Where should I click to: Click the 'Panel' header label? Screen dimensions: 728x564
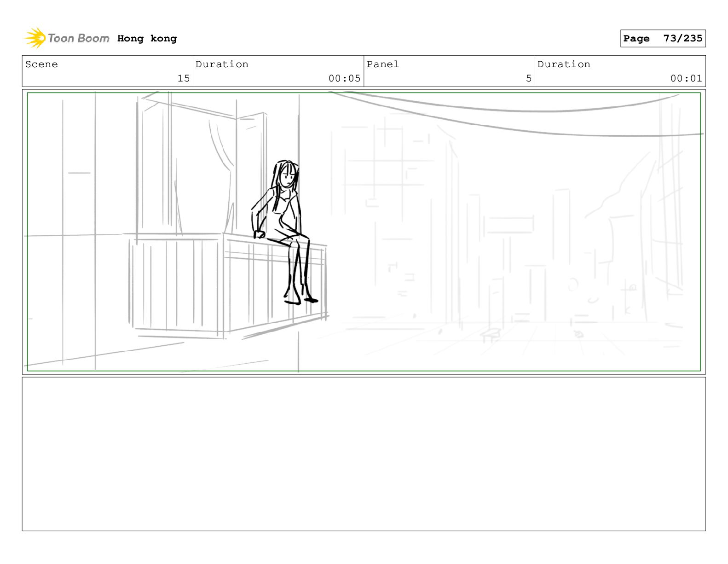coord(383,64)
